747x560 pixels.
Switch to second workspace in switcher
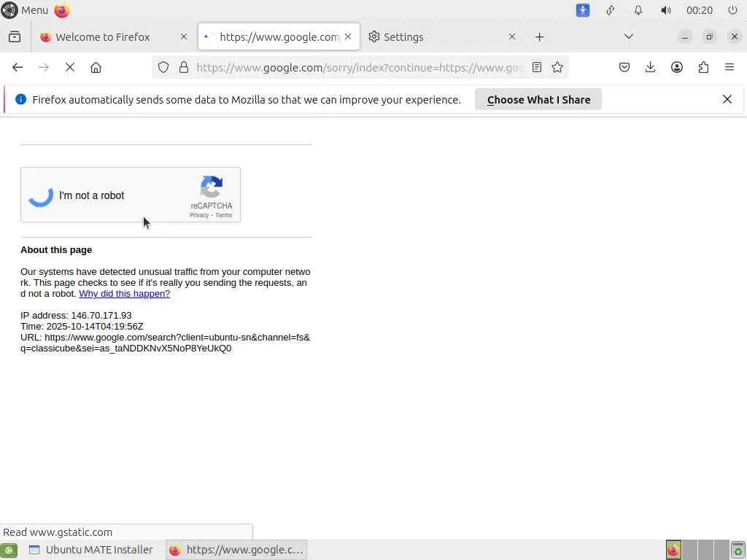pyautogui.click(x=690, y=550)
